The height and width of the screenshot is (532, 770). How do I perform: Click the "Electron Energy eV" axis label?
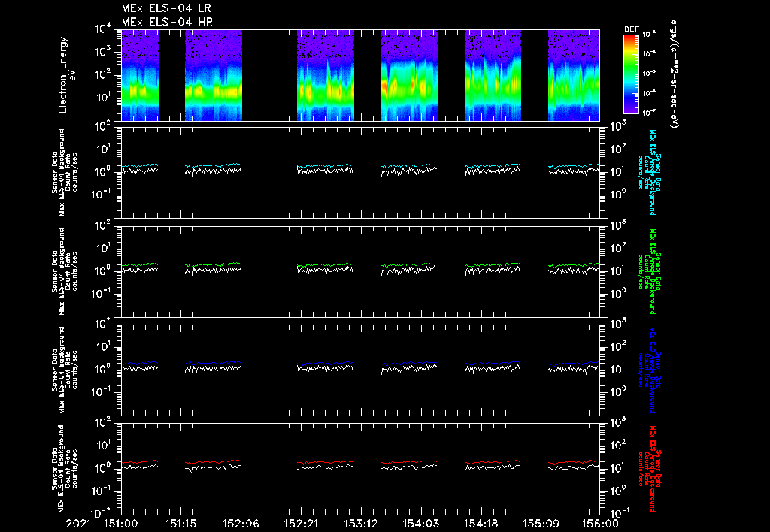(66, 75)
